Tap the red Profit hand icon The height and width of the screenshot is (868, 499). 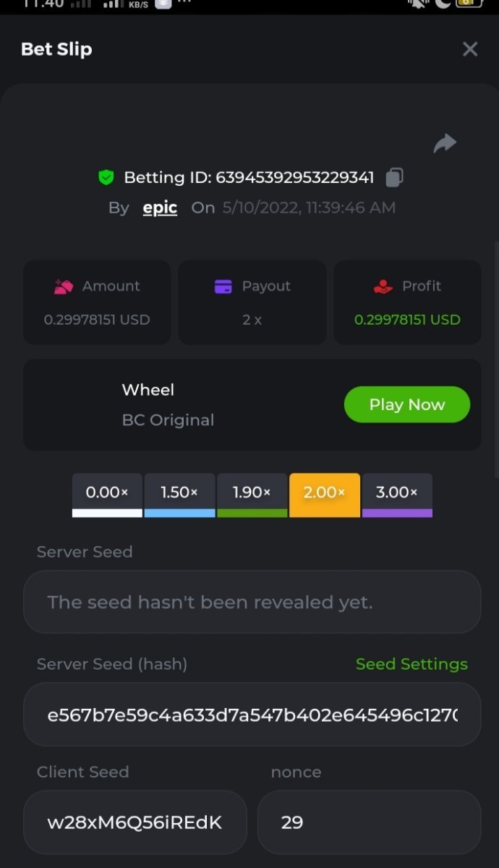[383, 286]
